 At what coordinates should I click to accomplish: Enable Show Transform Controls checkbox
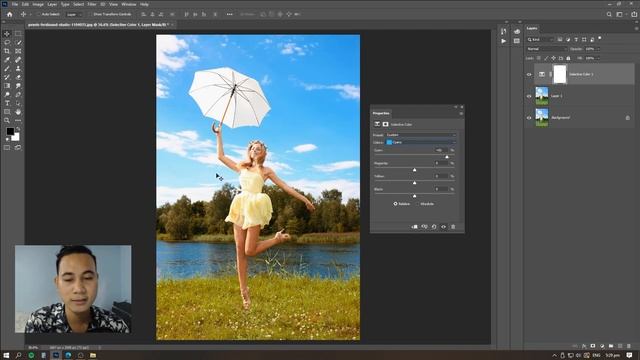[x=90, y=14]
